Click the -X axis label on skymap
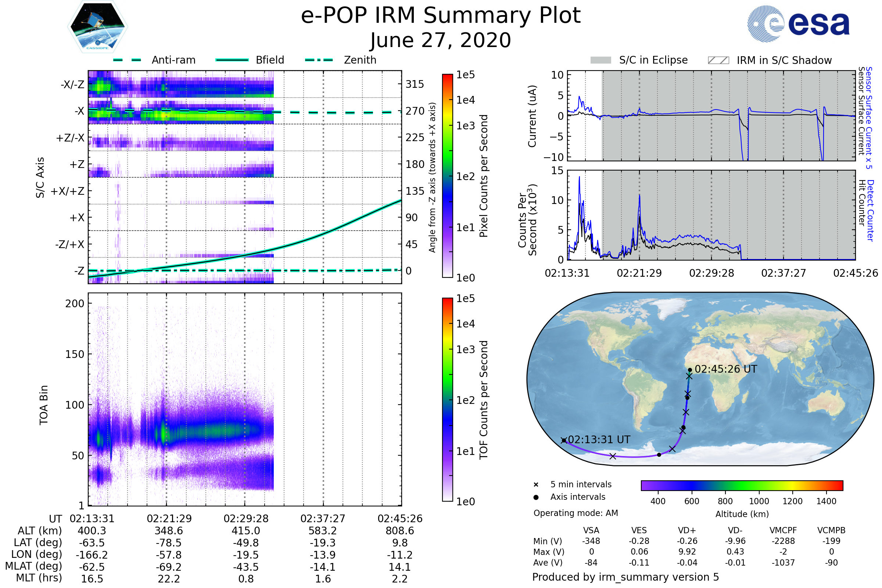This screenshot has height=588, width=882. coord(79,111)
